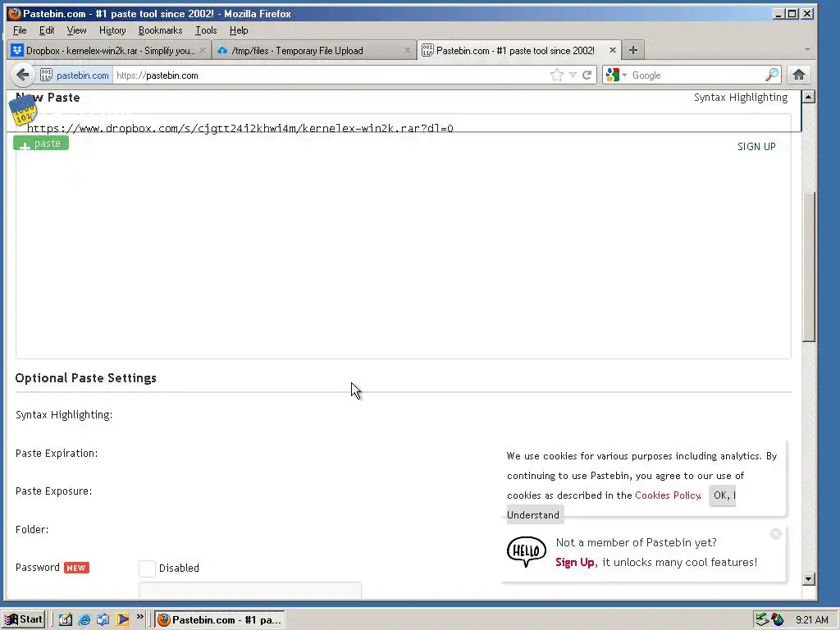Screen dimensions: 840x630
Task: Click the Folder: label
Action: 32,529
